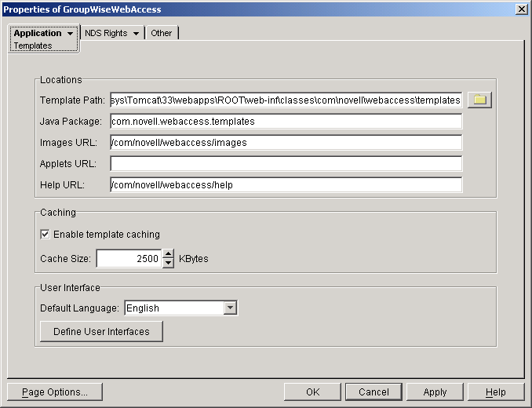
Task: Open Help for this dialog
Action: tap(495, 392)
